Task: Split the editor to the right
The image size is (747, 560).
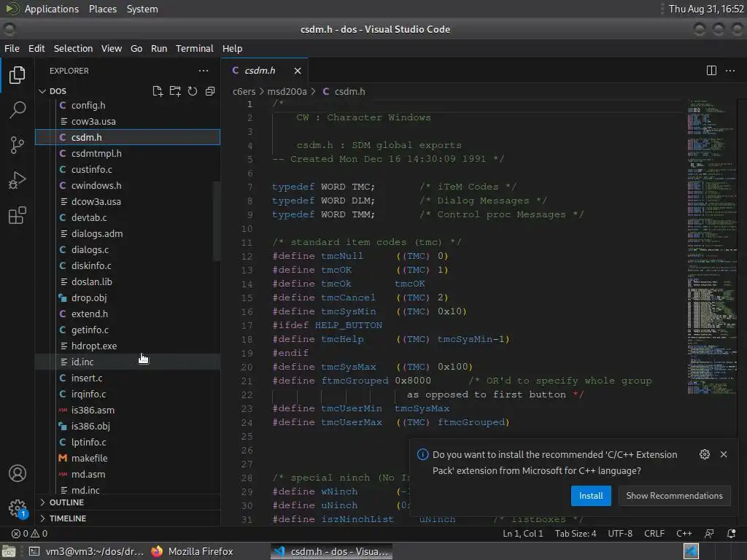Action: (711, 71)
